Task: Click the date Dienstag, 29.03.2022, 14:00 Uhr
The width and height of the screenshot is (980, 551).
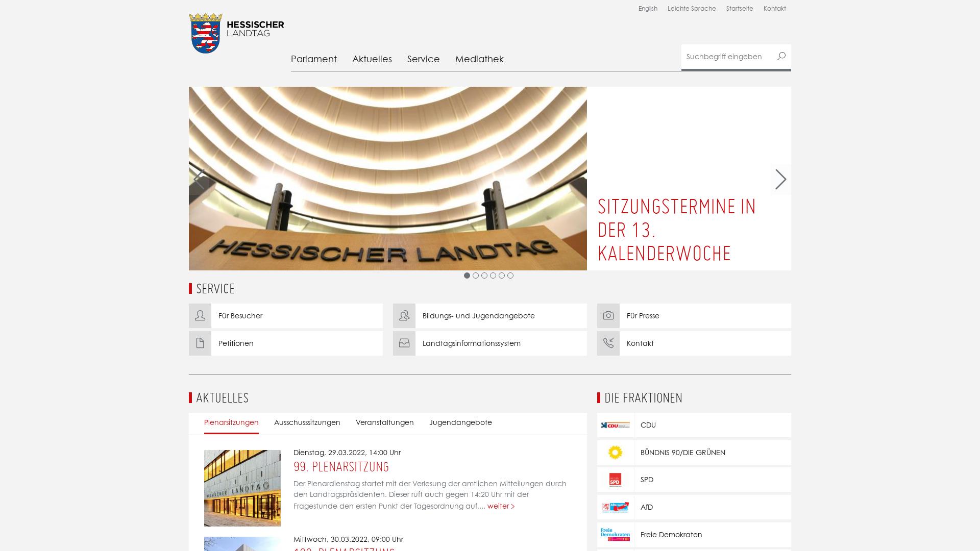Action: (x=347, y=453)
